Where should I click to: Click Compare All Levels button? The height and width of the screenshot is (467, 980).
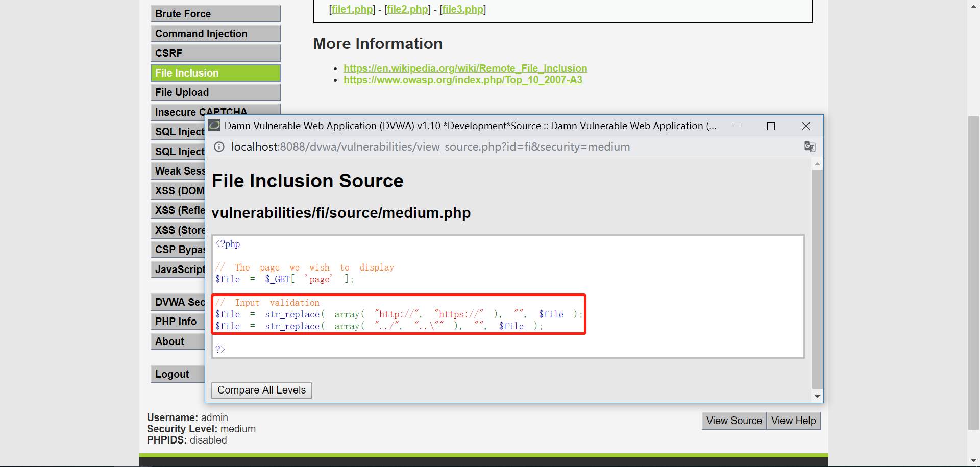pos(261,390)
